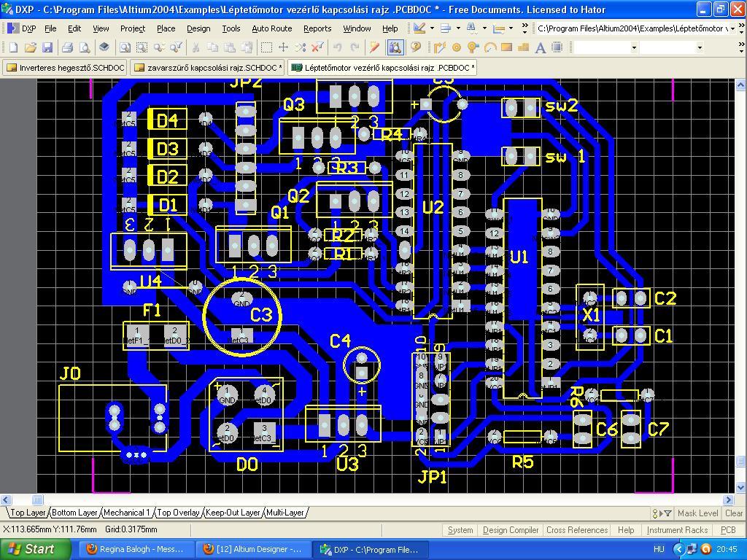Select the Zoom Area icon
Viewport: 747px width, 560px height.
point(142,47)
